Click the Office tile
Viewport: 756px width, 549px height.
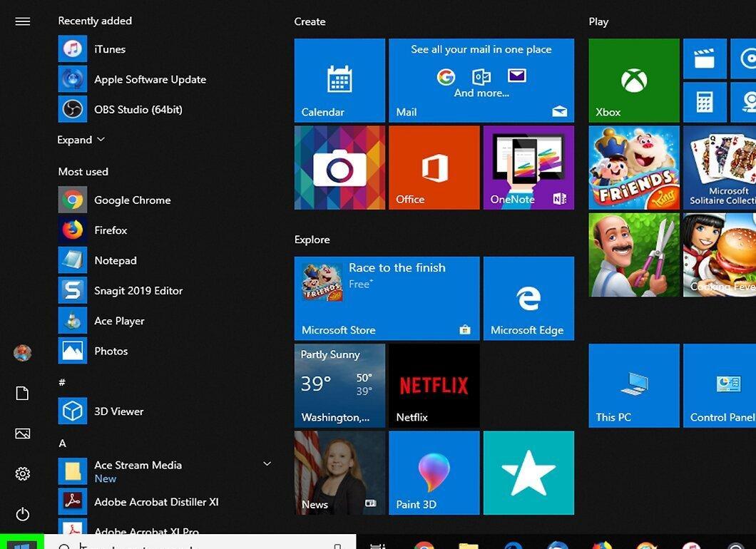click(x=434, y=168)
